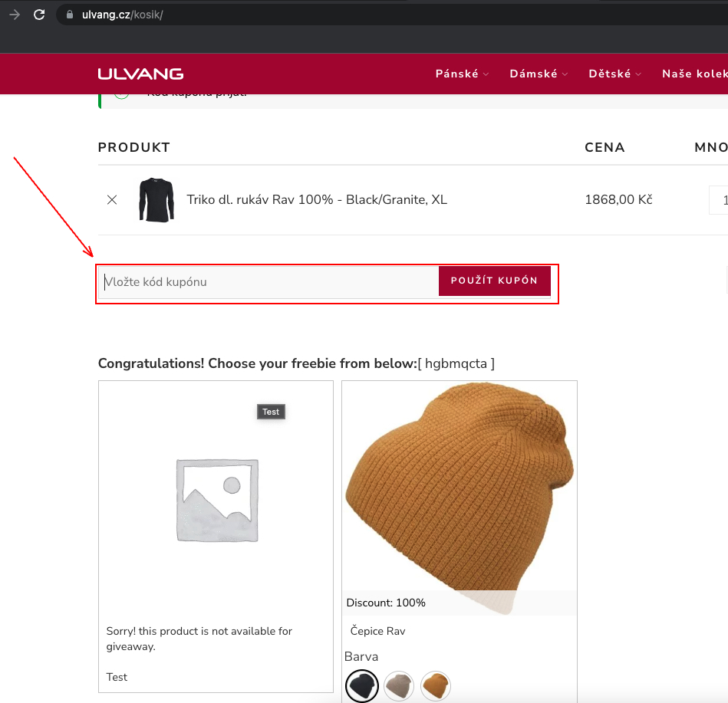Viewport: 728px width, 703px height.
Task: Focus the Vložte kód kupónu field
Action: [268, 282]
